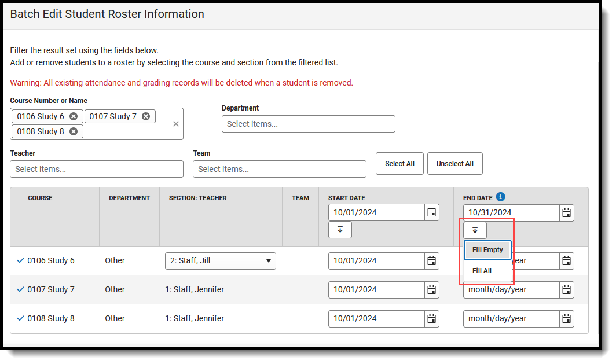Remove the 0107 Study 7 course chip
The height and width of the screenshot is (364, 616).
pos(146,116)
